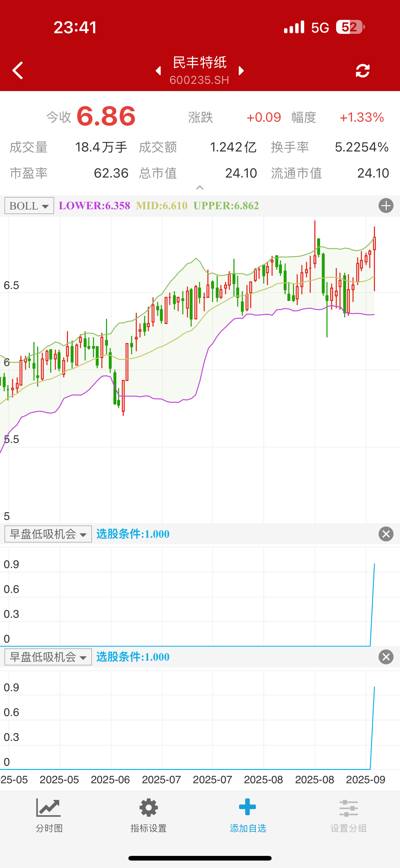400x868 pixels.
Task: Tap the MID:6.610 band label
Action: pyautogui.click(x=162, y=206)
